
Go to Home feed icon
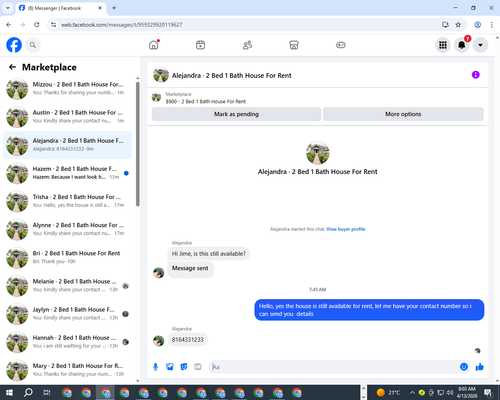click(x=154, y=45)
